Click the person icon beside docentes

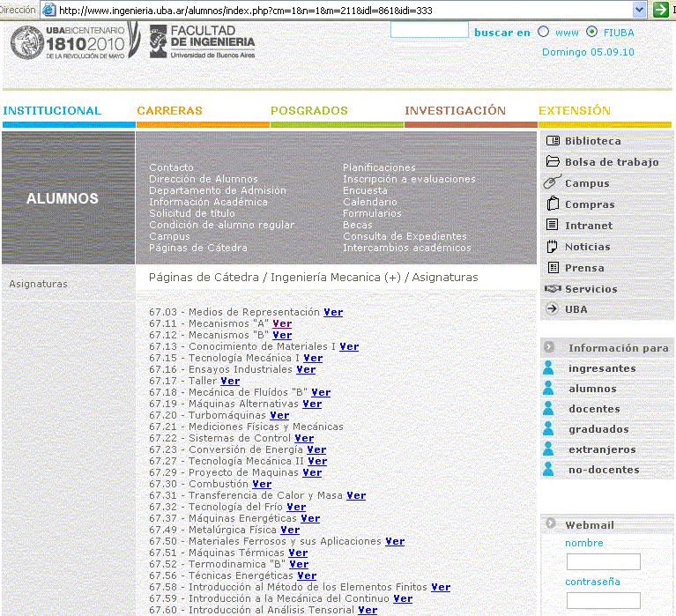coord(548,408)
